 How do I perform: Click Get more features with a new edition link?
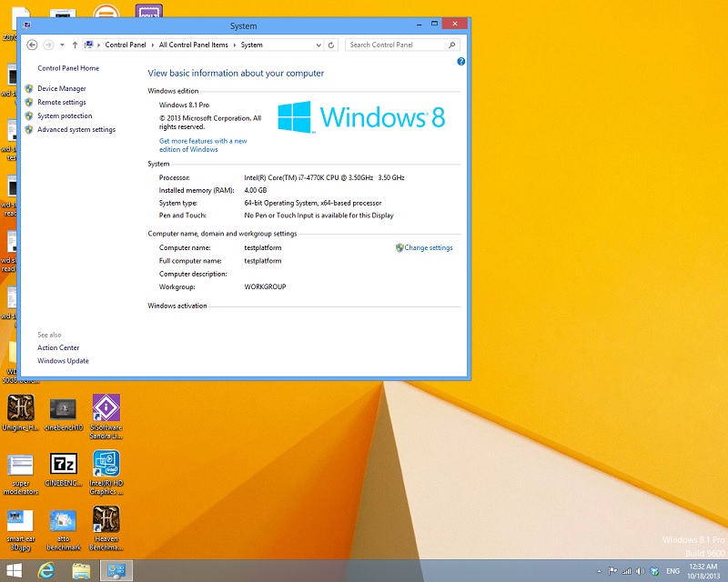click(x=203, y=145)
